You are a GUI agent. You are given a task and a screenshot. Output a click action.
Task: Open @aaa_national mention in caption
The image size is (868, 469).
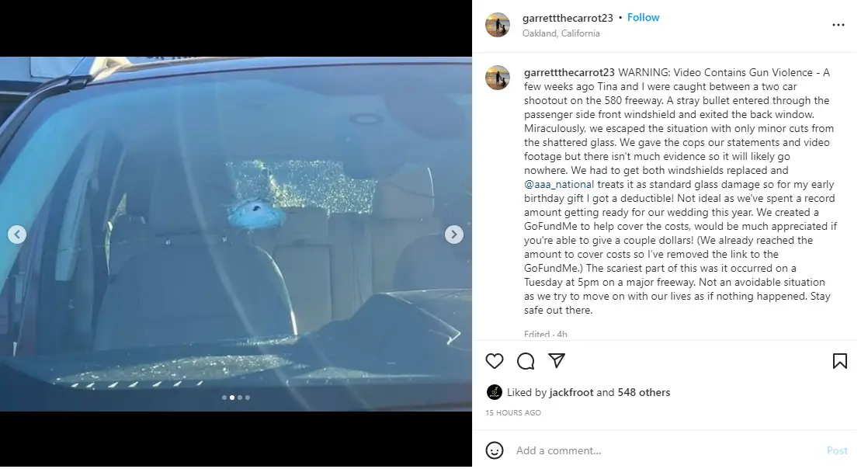point(558,184)
